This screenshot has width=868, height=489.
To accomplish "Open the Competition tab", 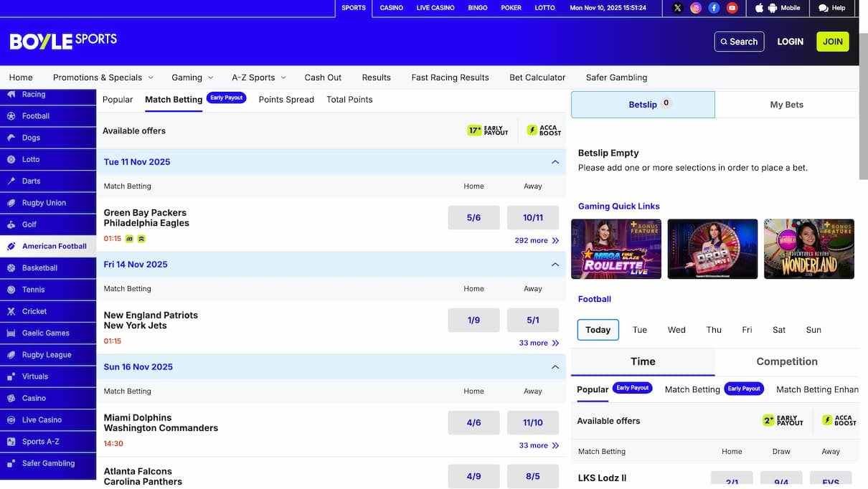I will 787,361.
